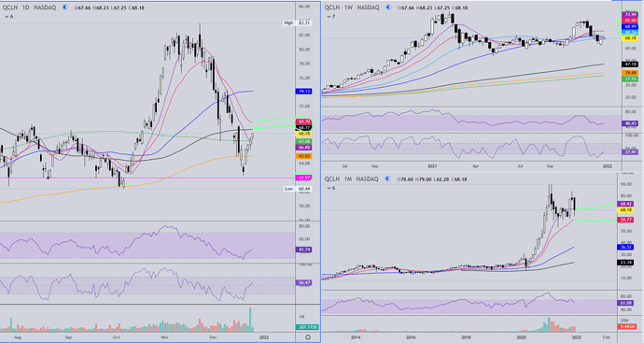
Task: Click the red 69.70 price label on daily scale
Action: pos(304,122)
